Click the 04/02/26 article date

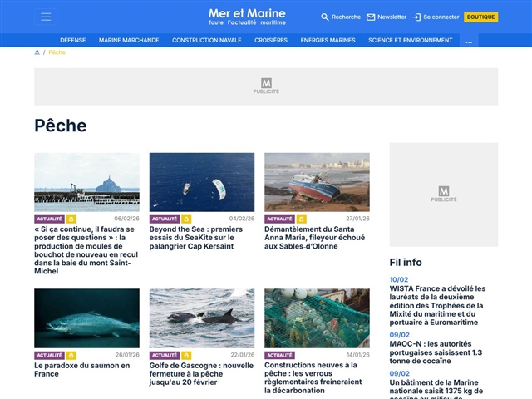coord(242,219)
